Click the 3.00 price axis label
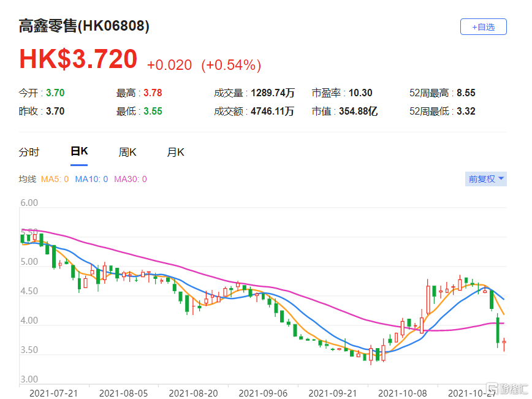This screenshot has height=399, width=532. pos(29,379)
